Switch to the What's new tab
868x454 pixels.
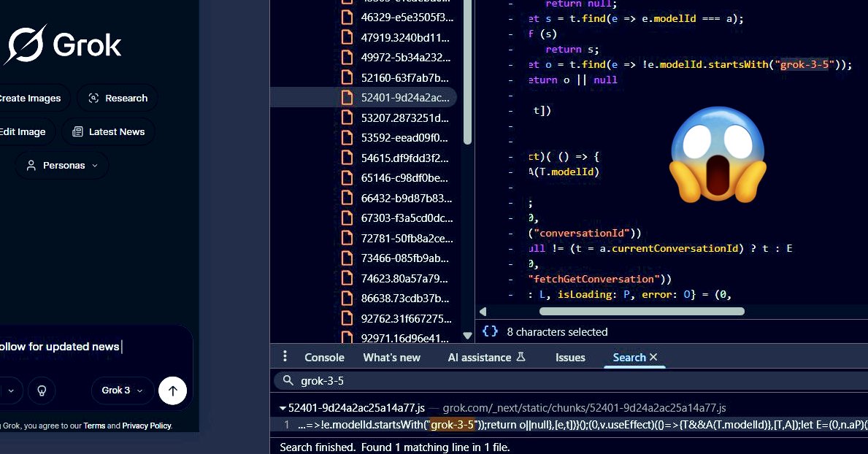(392, 358)
